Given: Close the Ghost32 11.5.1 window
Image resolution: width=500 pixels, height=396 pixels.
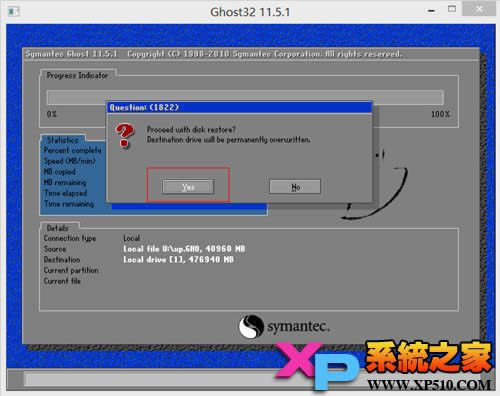Looking at the screenshot, I should 479,9.
